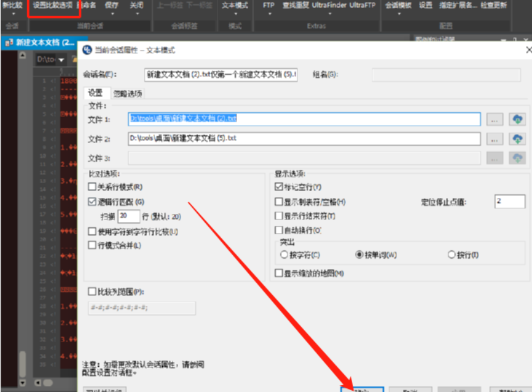
Task: Expand the 会话模板 dropdown arrow
Action: coord(399,14)
